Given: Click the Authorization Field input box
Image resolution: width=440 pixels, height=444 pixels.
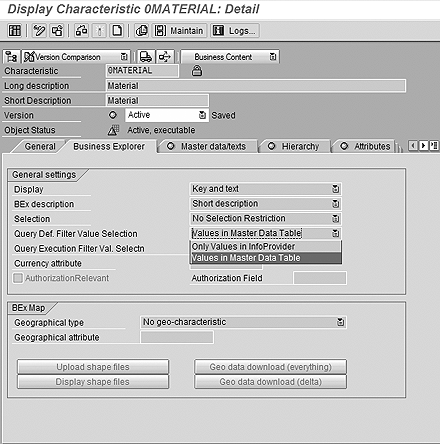Looking at the screenshot, I should (320, 278).
